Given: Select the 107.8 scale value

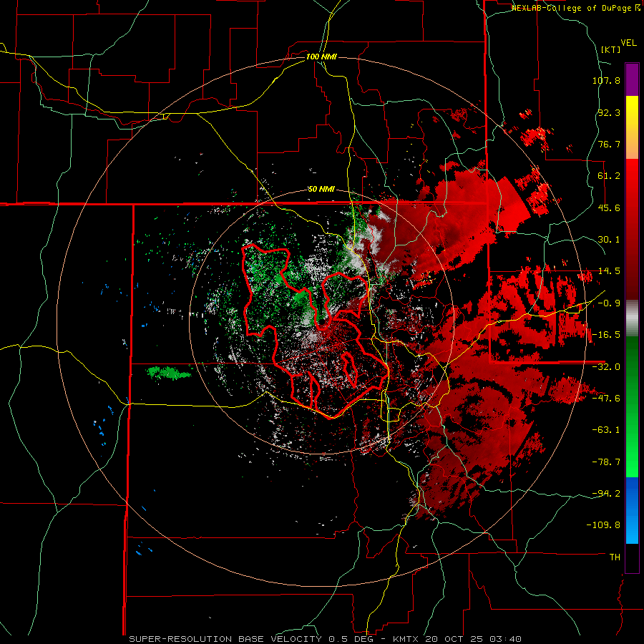Looking at the screenshot, I should click(x=606, y=80).
